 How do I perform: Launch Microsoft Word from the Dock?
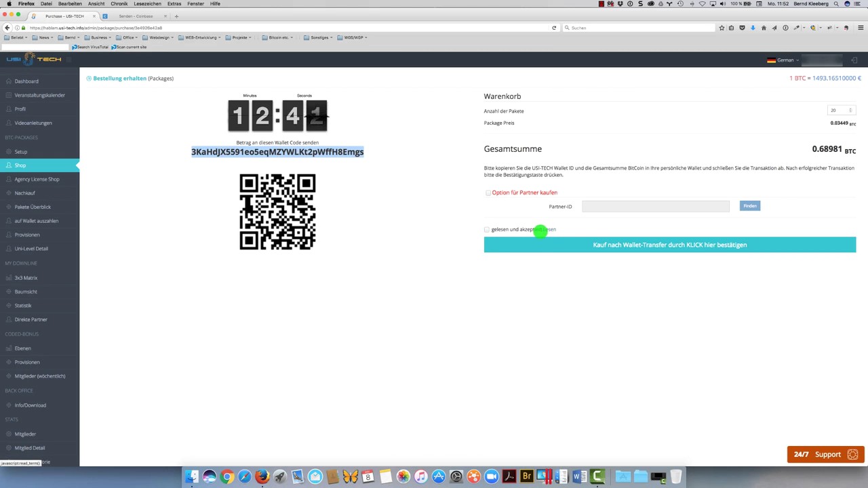point(580,476)
